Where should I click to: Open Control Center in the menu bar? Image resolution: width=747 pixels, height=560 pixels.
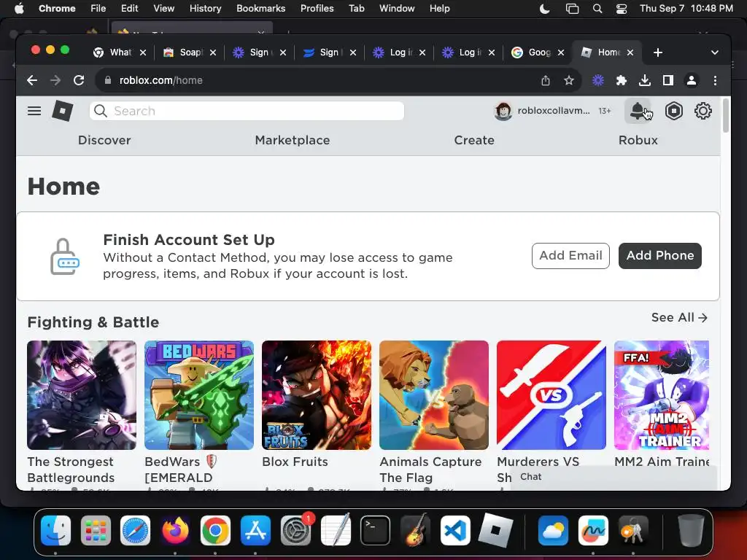pyautogui.click(x=622, y=9)
